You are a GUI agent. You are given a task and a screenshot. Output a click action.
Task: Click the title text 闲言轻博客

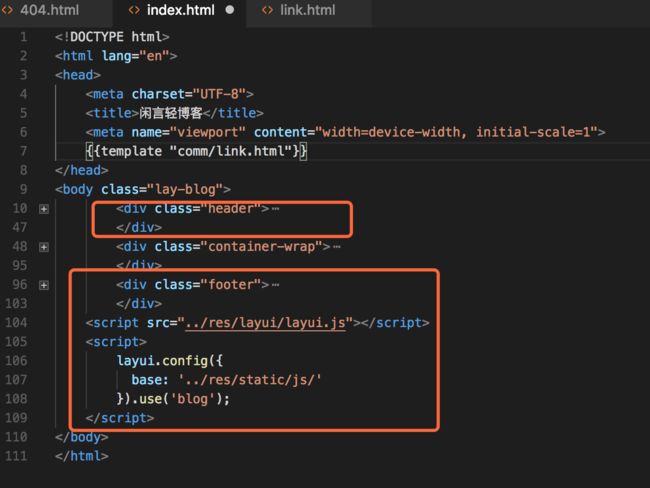170,113
